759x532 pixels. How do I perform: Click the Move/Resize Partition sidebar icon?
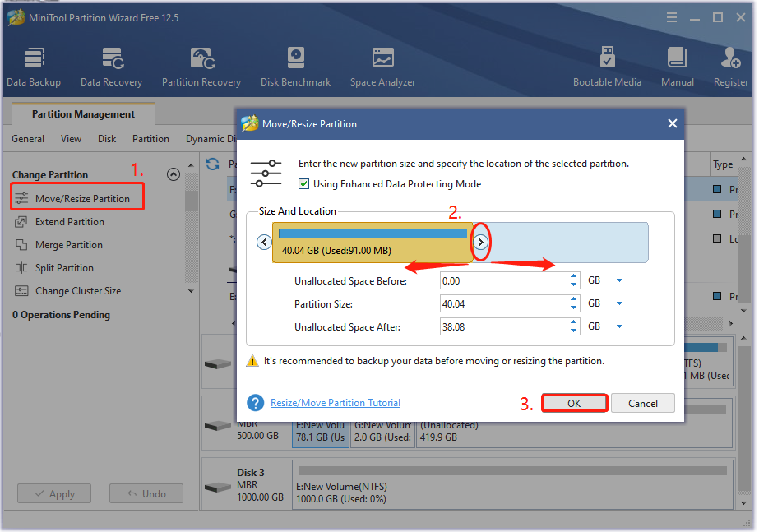21,198
